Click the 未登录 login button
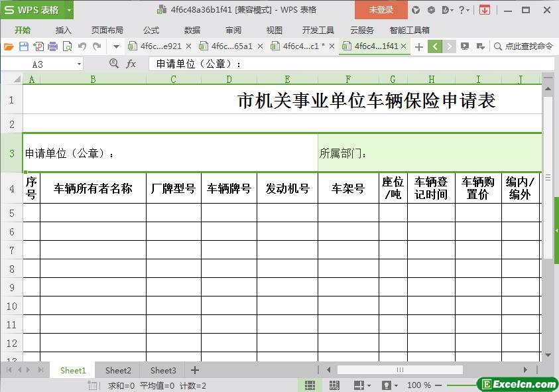This screenshot has width=559, height=392. (381, 10)
